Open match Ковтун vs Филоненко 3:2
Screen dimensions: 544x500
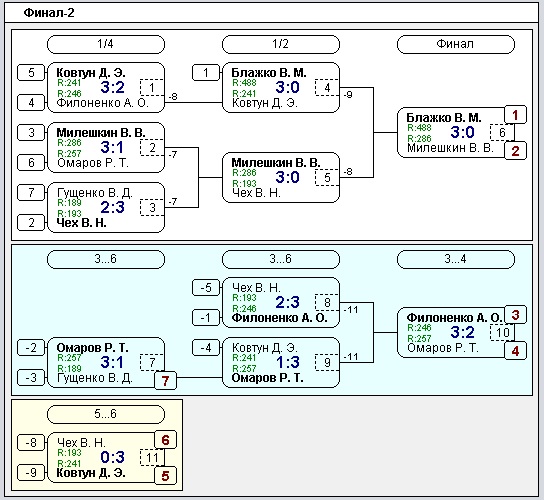coord(105,87)
